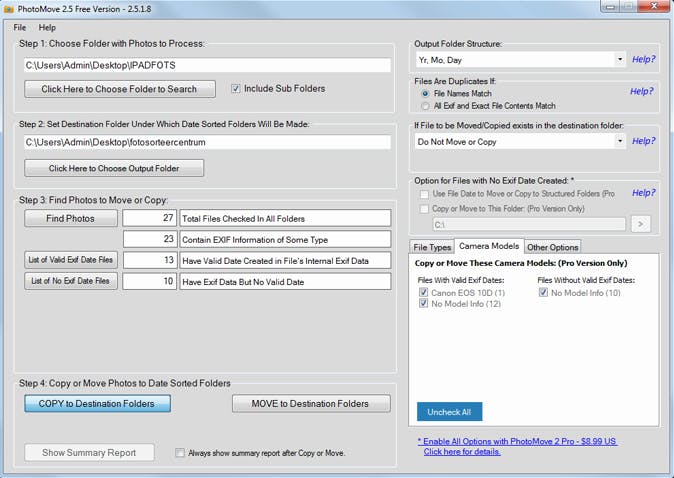Close the PhotoMove window
674x478 pixels.
point(653,6)
